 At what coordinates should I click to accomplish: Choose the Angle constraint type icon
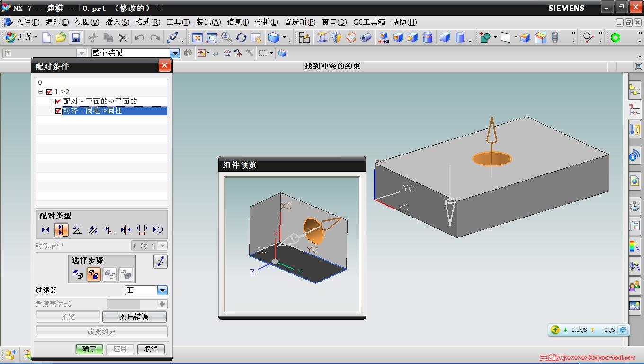77,230
